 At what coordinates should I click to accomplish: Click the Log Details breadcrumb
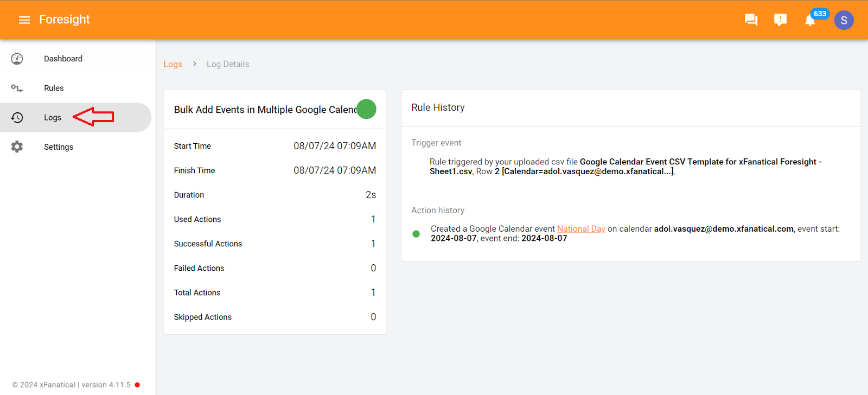pyautogui.click(x=228, y=64)
